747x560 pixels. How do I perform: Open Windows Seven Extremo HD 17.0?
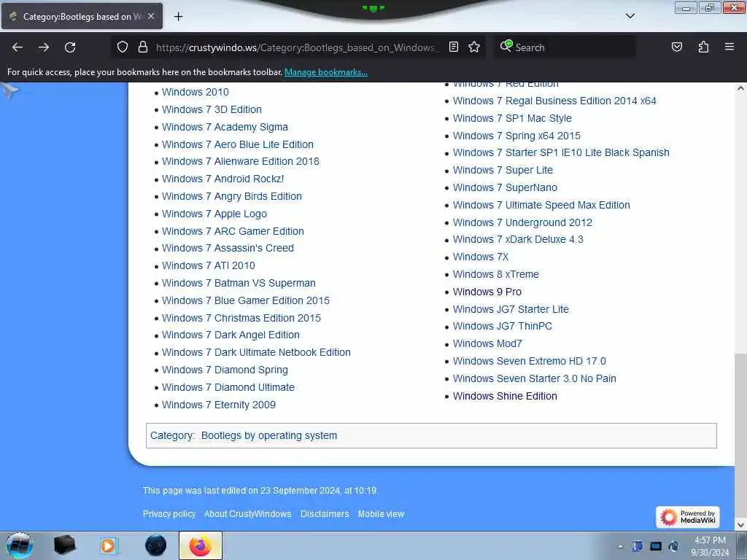pos(530,362)
